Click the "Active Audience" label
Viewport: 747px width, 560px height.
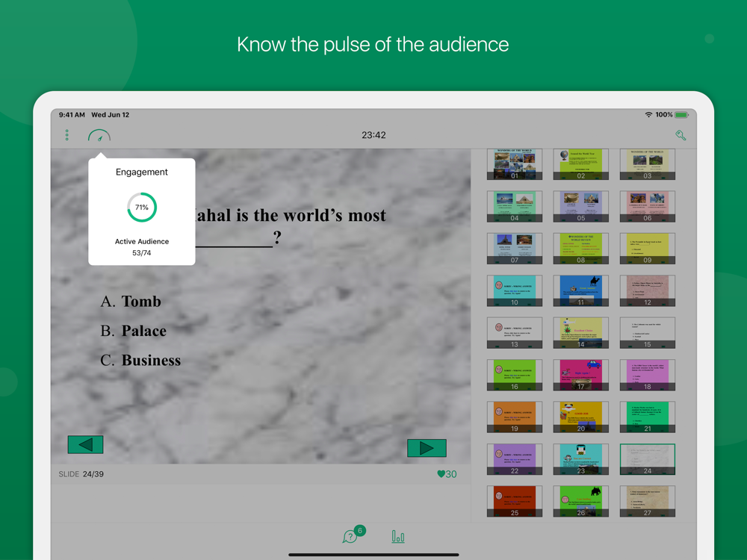coord(142,241)
